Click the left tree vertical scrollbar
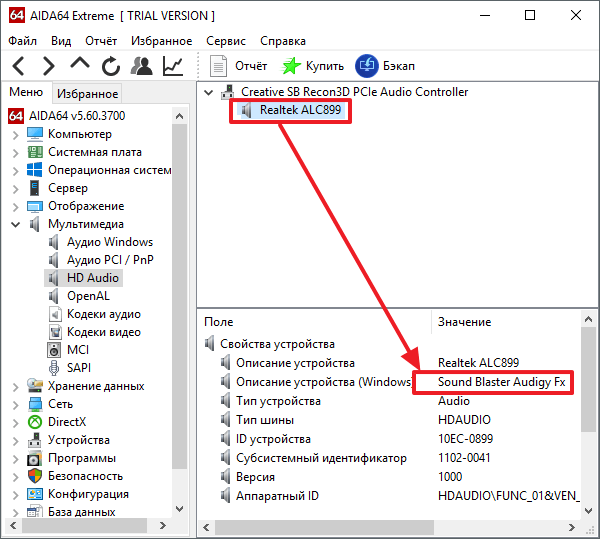The height and width of the screenshot is (539, 600). click(180, 300)
